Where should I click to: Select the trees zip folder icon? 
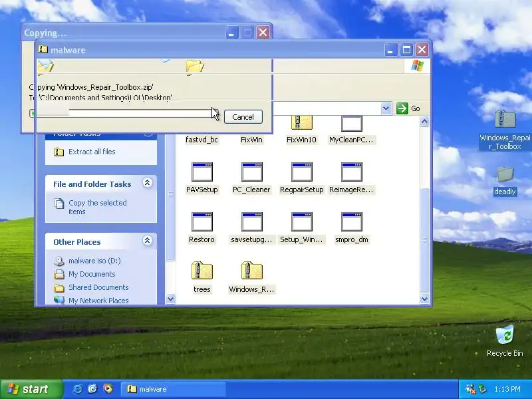202,271
